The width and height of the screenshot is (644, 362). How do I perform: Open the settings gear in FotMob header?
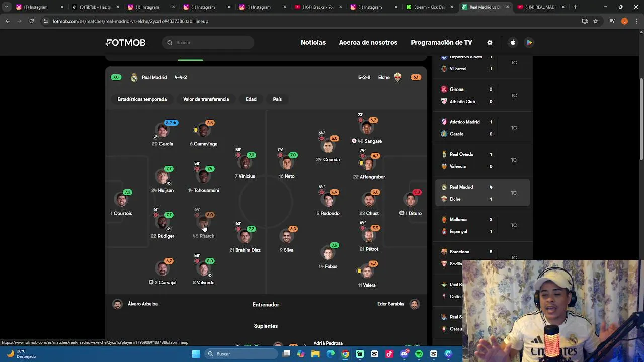(x=490, y=43)
